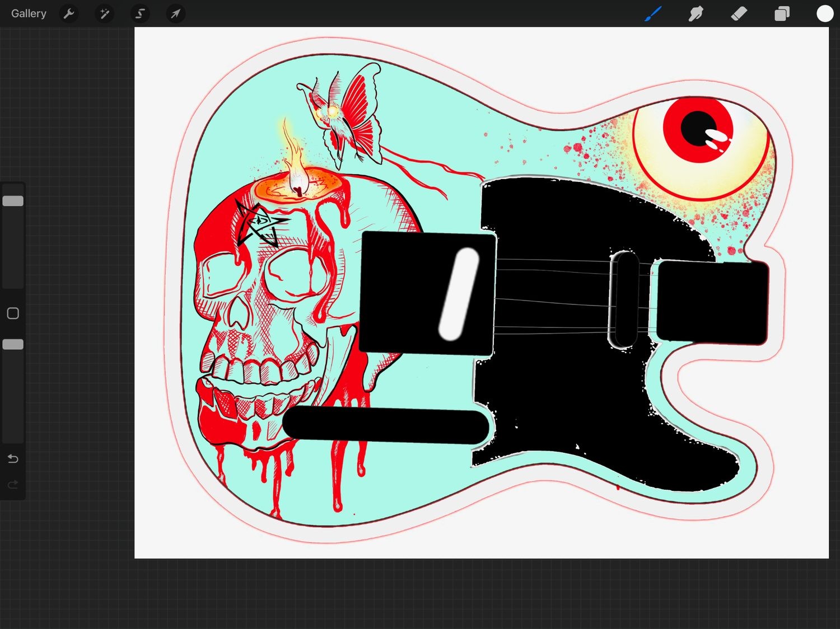The width and height of the screenshot is (840, 629).
Task: Open the Layers panel
Action: point(782,13)
